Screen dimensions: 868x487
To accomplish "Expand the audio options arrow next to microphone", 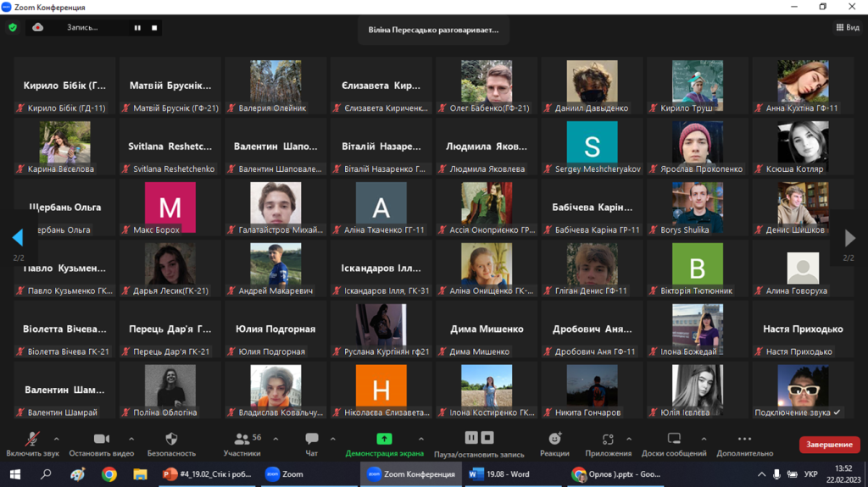I will tap(57, 439).
